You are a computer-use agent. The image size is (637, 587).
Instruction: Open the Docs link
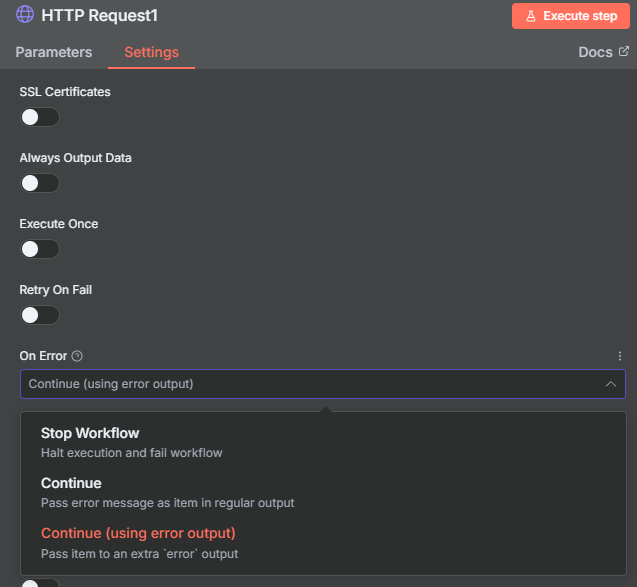595,52
